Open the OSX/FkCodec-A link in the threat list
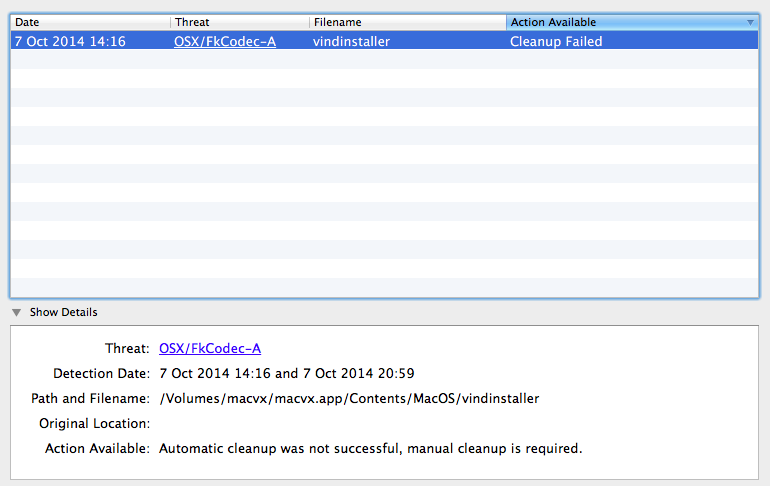Image resolution: width=770 pixels, height=486 pixels. (x=225, y=41)
